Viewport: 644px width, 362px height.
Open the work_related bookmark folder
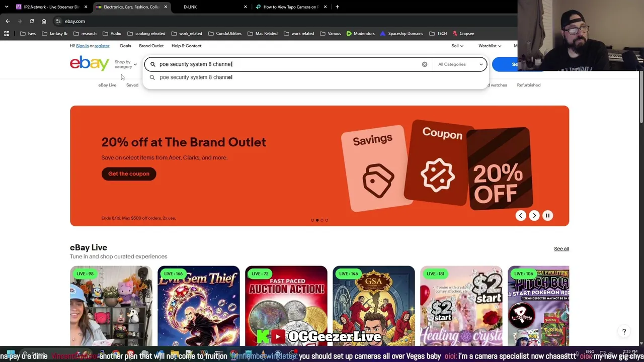click(187, 34)
